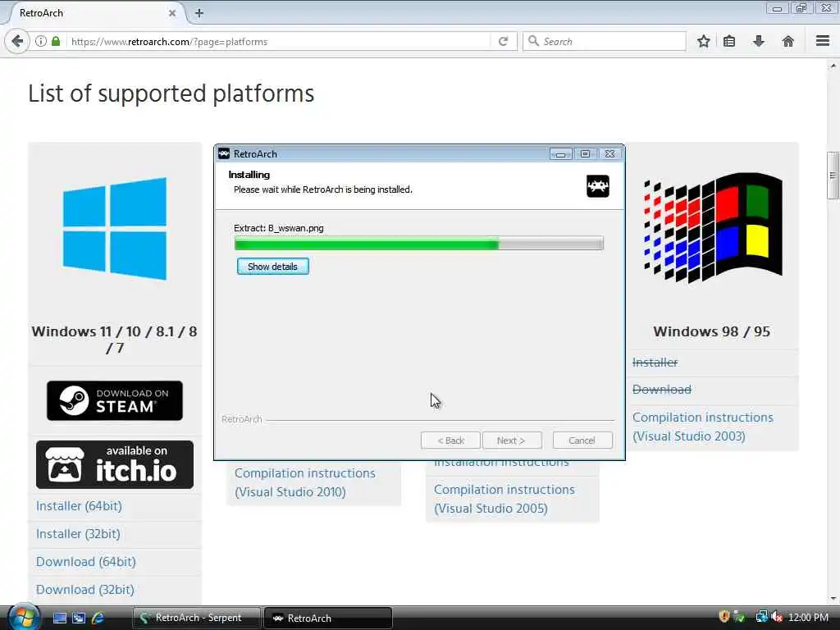This screenshot has width=840, height=630.
Task: Cancel the RetroArch installation
Action: 582,441
